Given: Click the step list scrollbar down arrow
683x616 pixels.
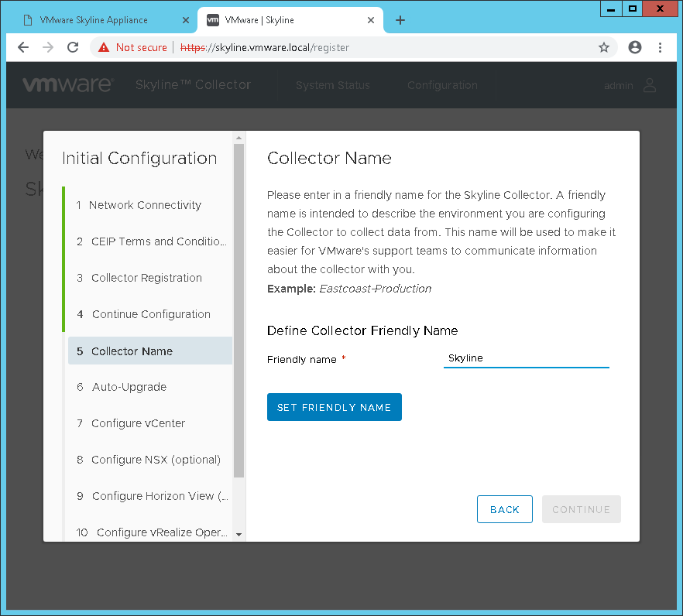Looking at the screenshot, I should pyautogui.click(x=239, y=535).
